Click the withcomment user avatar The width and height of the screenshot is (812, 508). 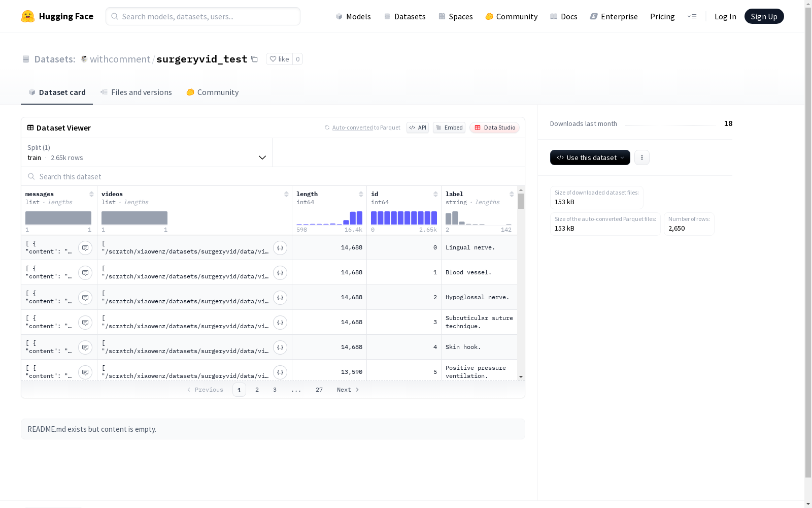point(84,59)
